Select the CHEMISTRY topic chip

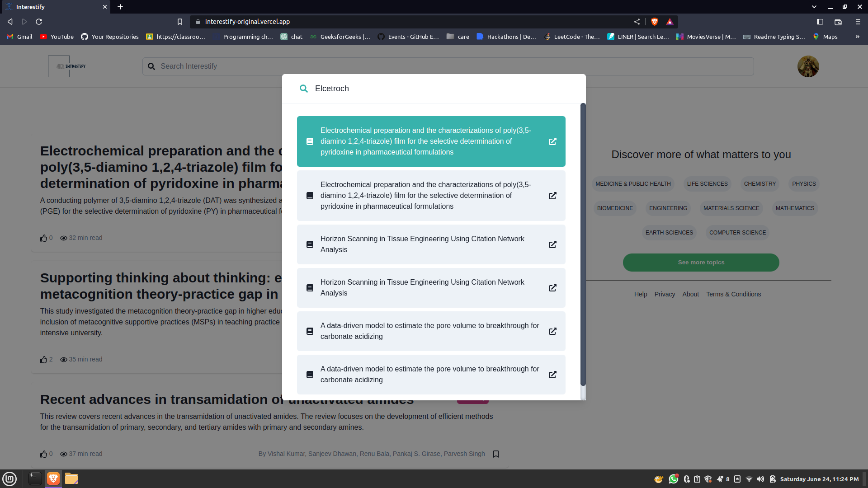[x=759, y=184]
